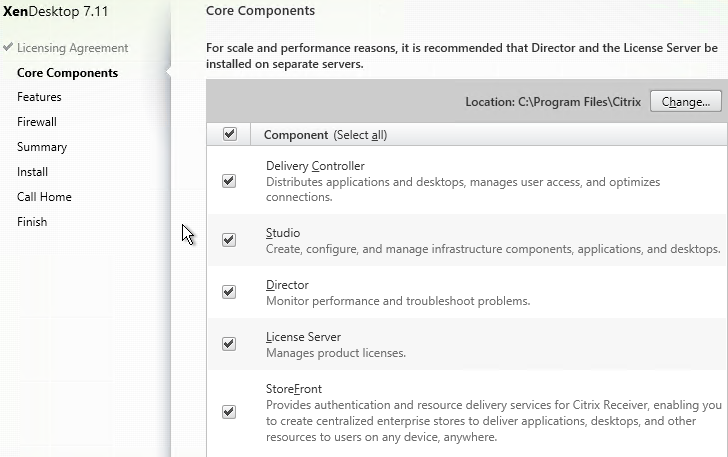Open the Call Home step

pyautogui.click(x=44, y=197)
